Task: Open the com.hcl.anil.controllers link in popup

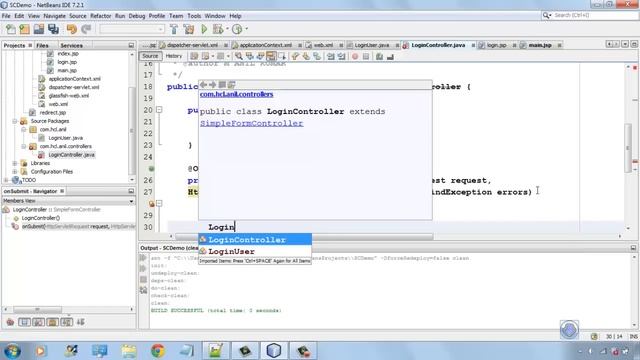Action: point(236,94)
